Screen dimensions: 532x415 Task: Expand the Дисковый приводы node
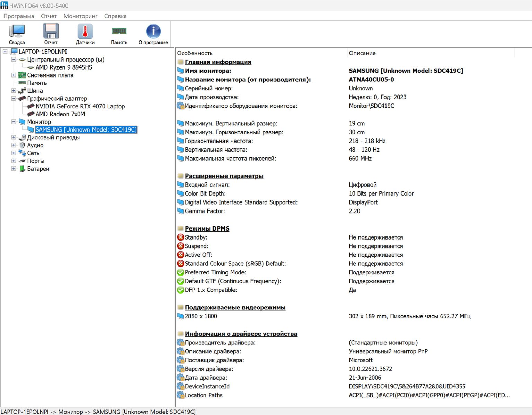(14, 137)
